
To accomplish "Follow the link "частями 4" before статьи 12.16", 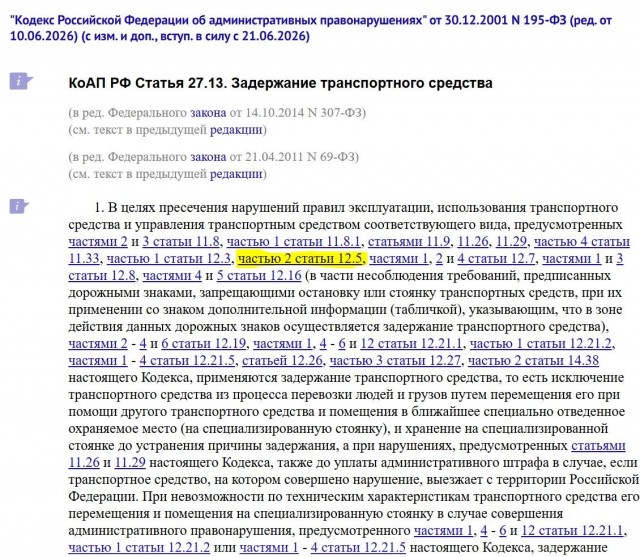I will (172, 276).
